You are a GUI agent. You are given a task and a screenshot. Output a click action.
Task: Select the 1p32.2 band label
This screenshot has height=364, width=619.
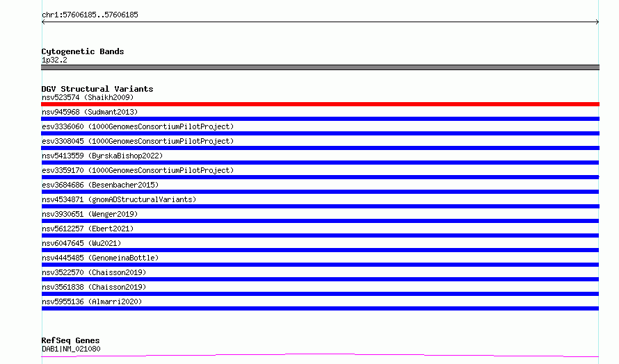click(54, 60)
